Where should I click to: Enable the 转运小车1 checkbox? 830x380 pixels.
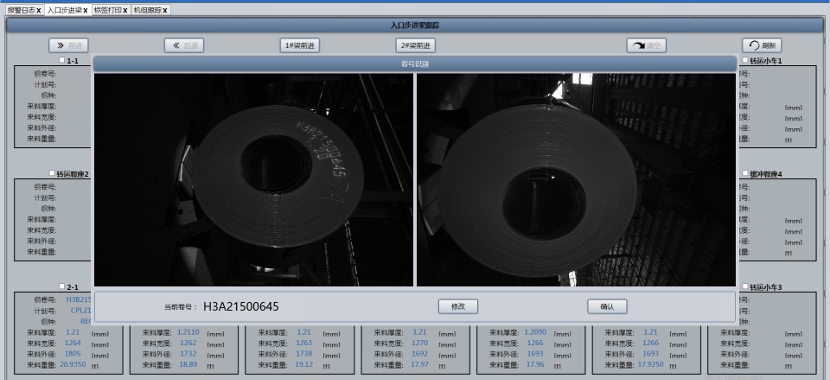point(745,60)
